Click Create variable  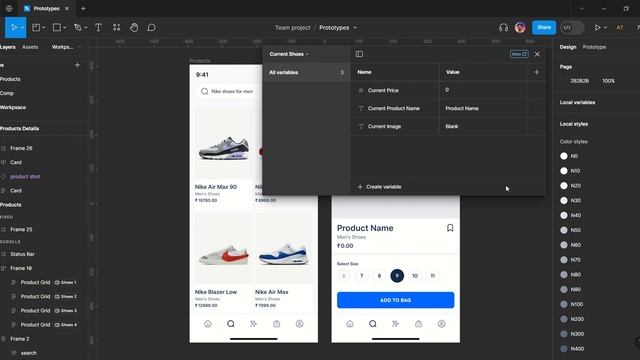click(x=379, y=187)
